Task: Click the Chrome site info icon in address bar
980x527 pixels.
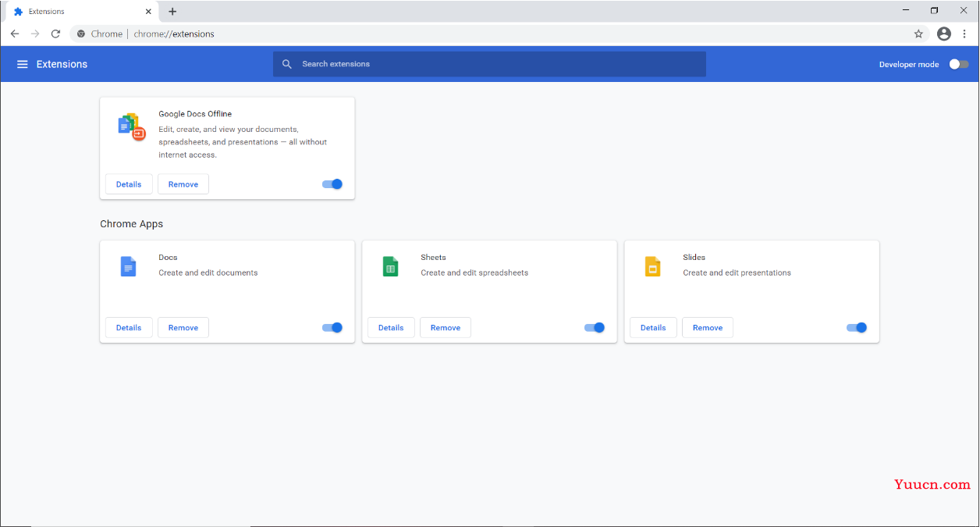Action: pyautogui.click(x=81, y=34)
